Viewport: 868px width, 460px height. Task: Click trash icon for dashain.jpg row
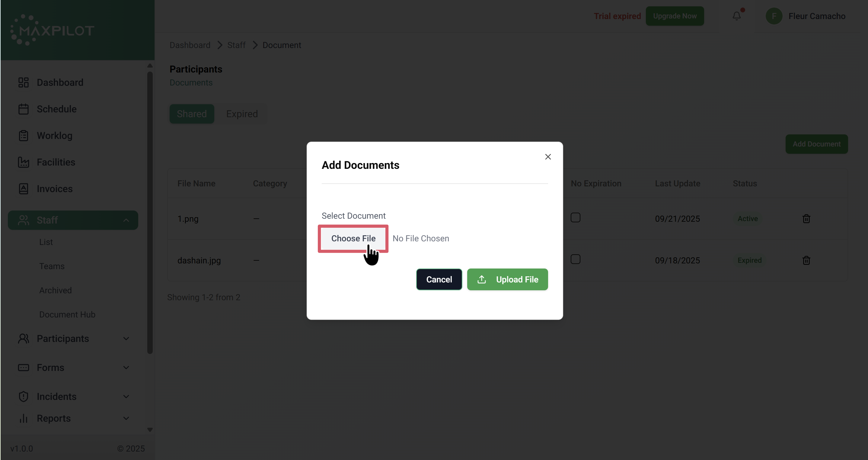[x=806, y=260]
